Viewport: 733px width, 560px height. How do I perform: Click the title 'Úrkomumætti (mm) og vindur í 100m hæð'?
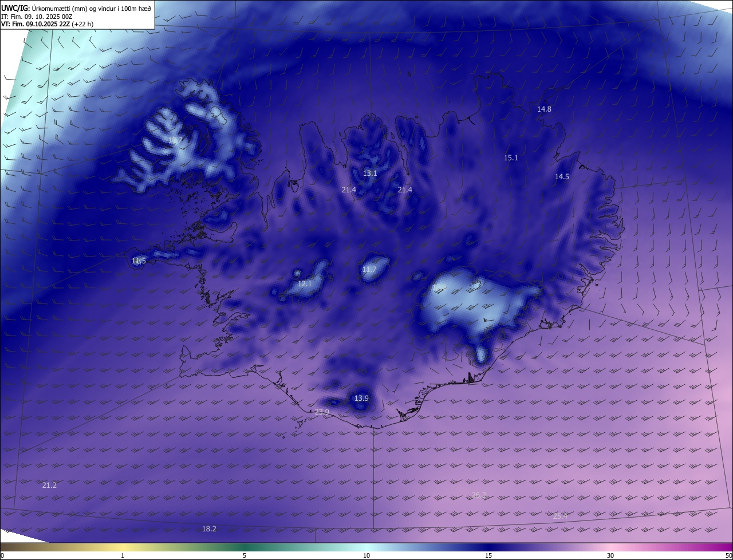pos(91,8)
